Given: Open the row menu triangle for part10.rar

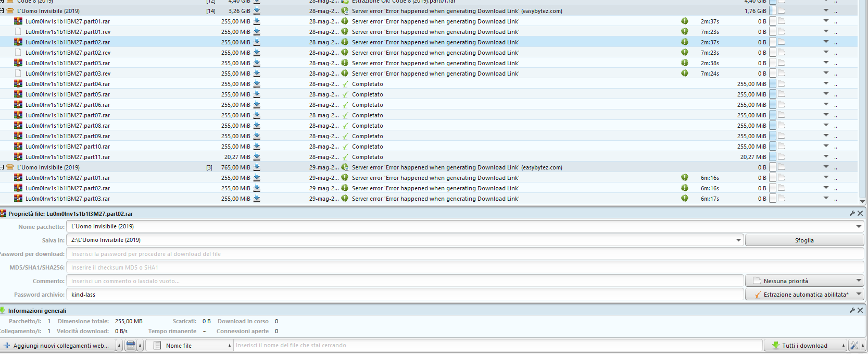Looking at the screenshot, I should pos(826,146).
